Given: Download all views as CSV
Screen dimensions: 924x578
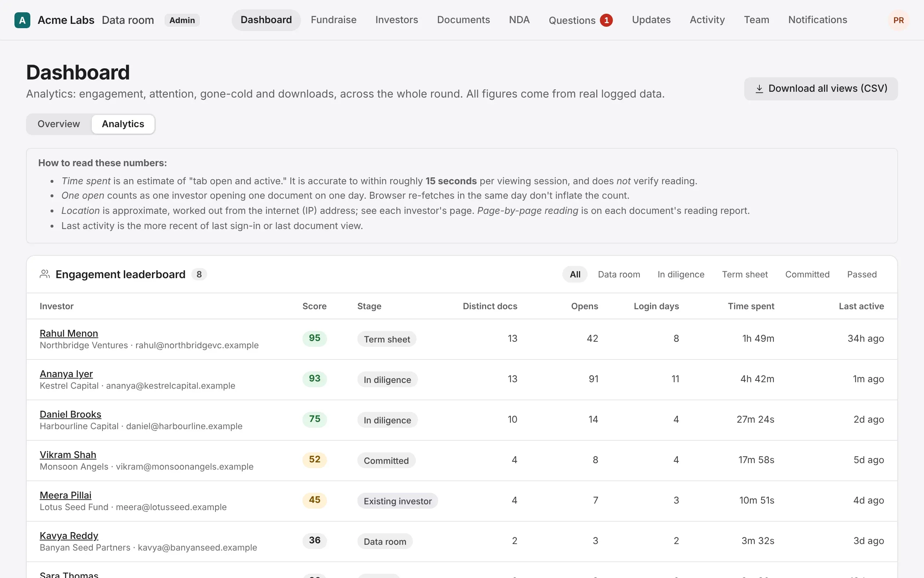Looking at the screenshot, I should 821,89.
